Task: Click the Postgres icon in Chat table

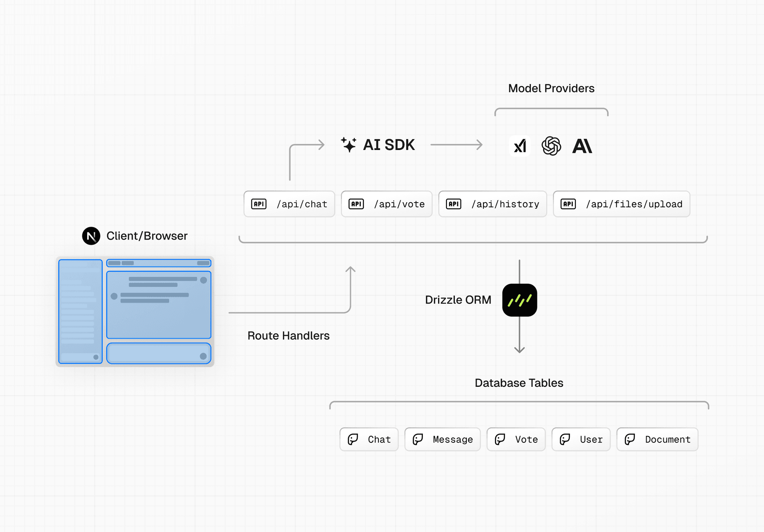Action: tap(353, 439)
